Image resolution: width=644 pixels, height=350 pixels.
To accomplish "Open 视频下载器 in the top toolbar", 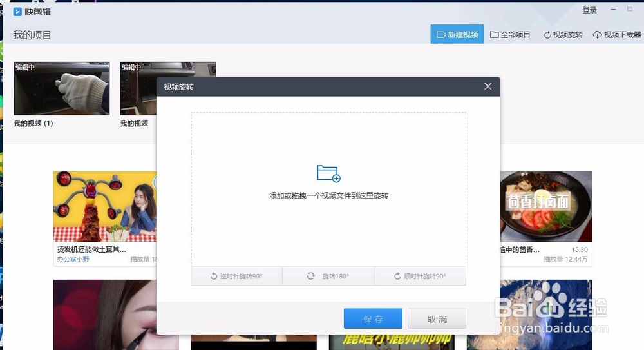I will pos(617,35).
